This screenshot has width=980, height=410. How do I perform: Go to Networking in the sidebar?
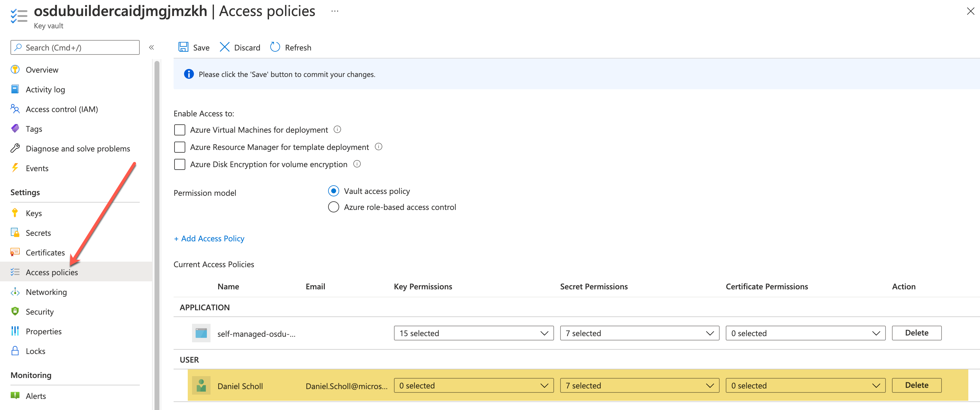tap(46, 292)
